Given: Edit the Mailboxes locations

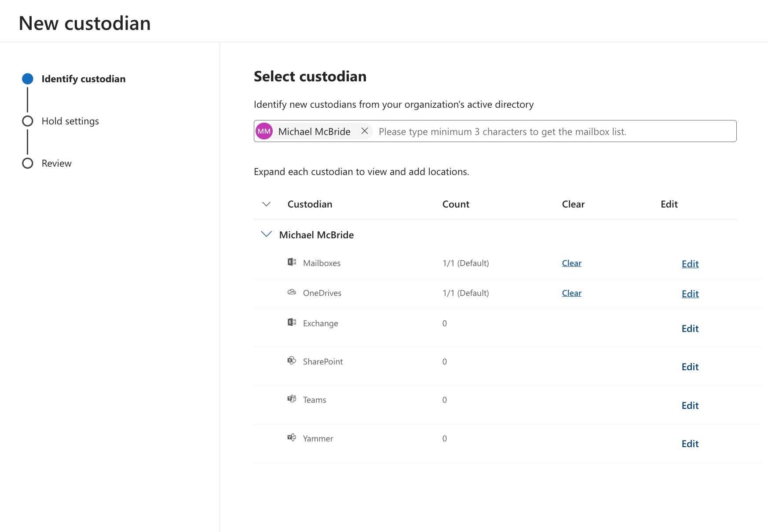Looking at the screenshot, I should [690, 264].
